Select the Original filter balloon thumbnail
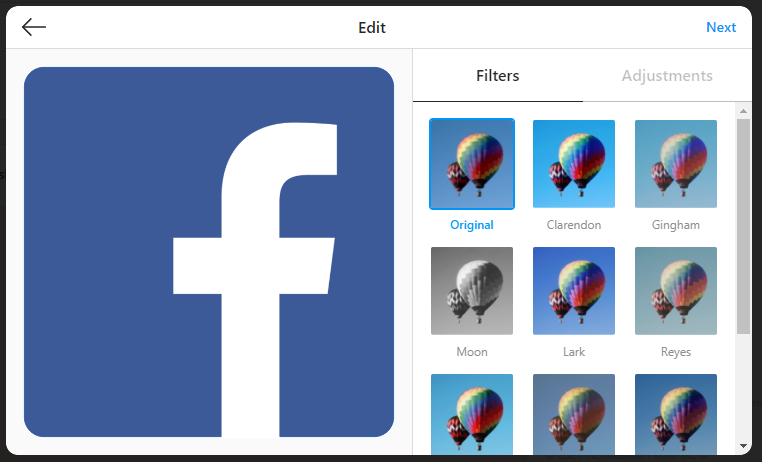This screenshot has width=762, height=462. [472, 164]
